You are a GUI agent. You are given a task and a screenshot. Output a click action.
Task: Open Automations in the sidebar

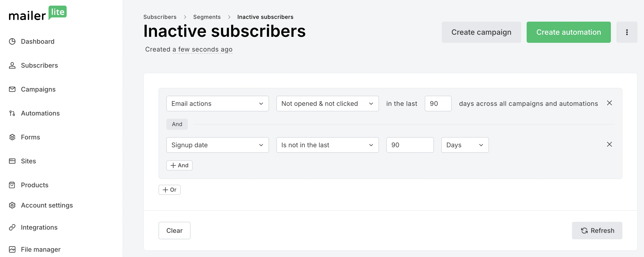tap(40, 113)
